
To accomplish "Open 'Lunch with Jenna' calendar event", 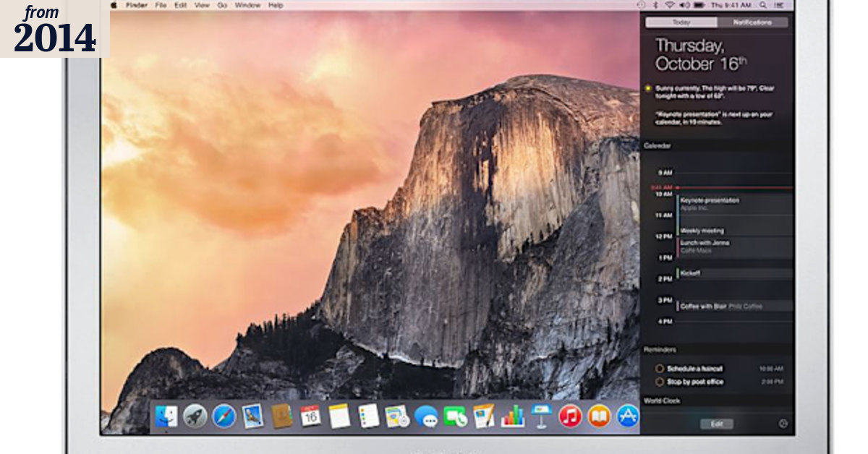I will [x=735, y=247].
